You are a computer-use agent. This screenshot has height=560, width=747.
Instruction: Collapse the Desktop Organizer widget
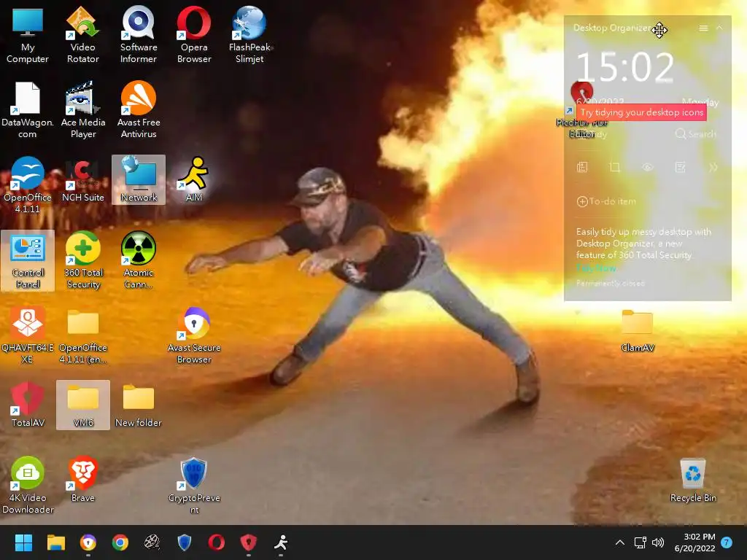tap(719, 28)
